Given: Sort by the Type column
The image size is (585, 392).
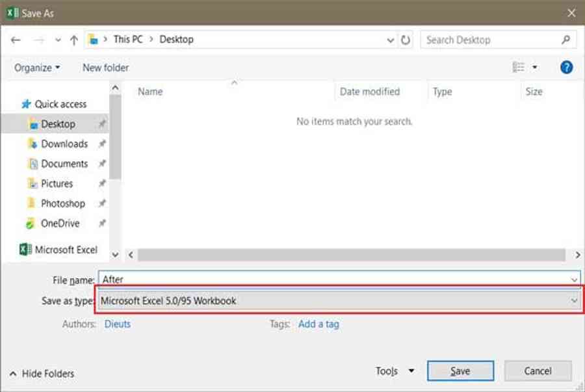Looking at the screenshot, I should click(443, 92).
